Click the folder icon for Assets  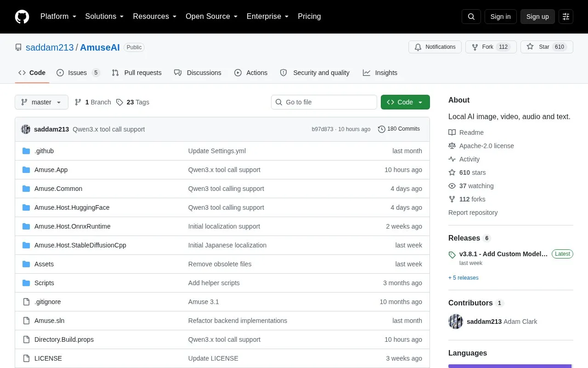coord(26,264)
